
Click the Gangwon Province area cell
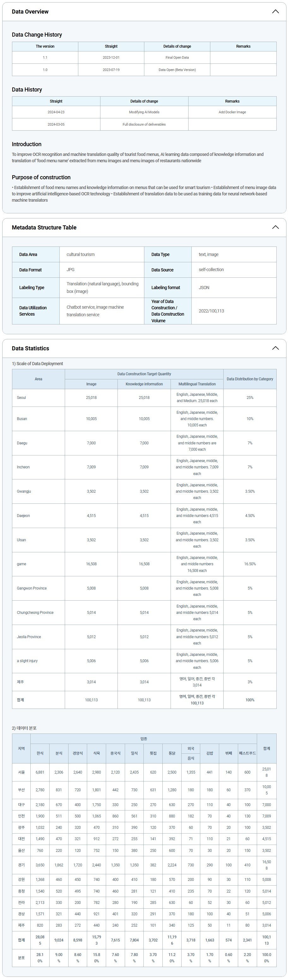pyautogui.click(x=32, y=588)
